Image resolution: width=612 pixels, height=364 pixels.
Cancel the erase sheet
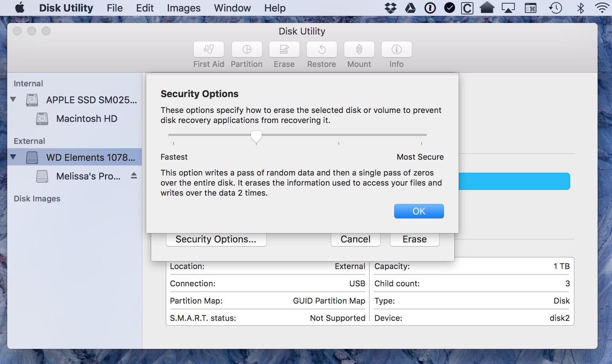coord(355,239)
